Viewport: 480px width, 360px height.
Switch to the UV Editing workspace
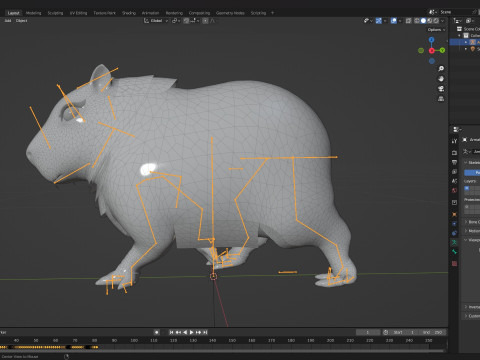[78, 13]
